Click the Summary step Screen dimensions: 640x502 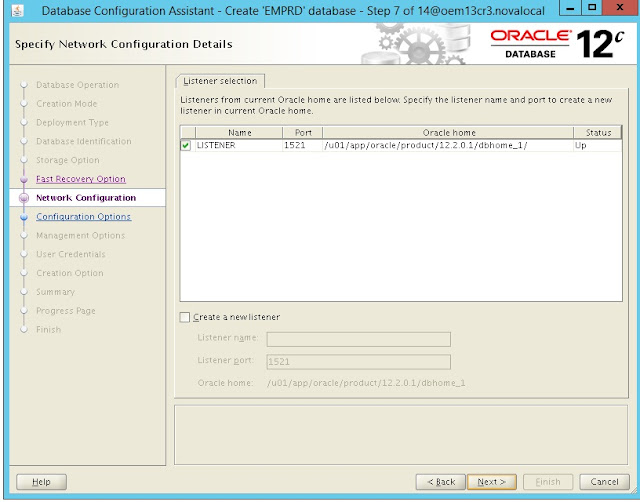(55, 292)
